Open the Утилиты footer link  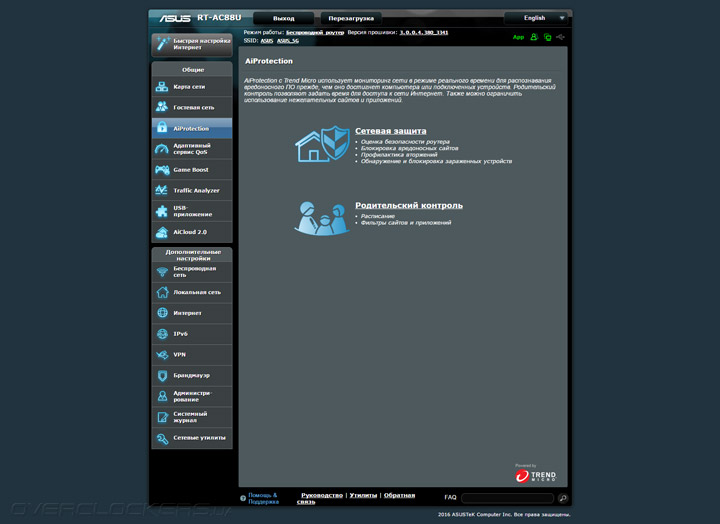363,495
